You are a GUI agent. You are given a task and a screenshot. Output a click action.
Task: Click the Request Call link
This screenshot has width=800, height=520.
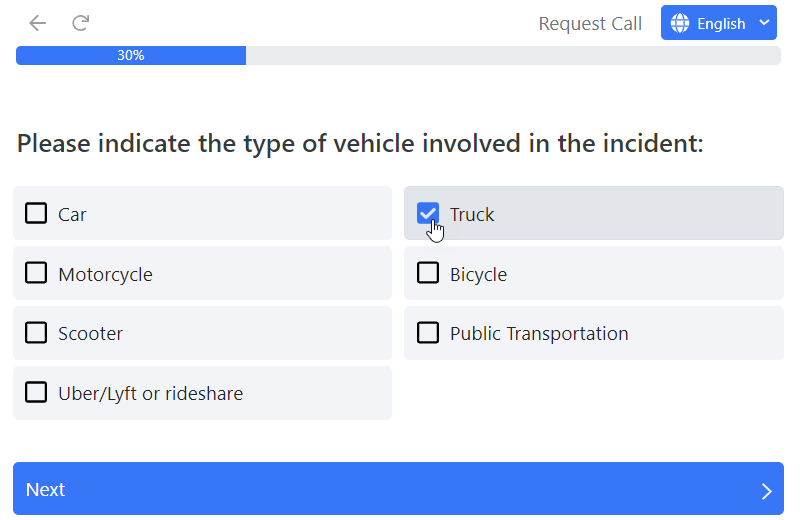pos(590,23)
